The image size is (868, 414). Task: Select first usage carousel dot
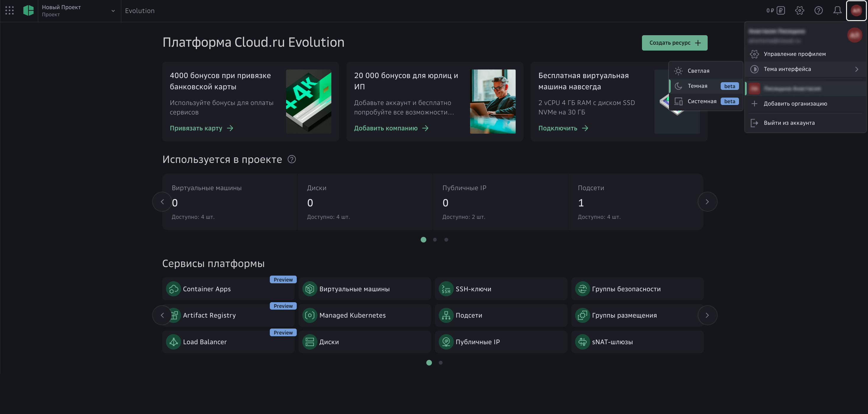(424, 240)
